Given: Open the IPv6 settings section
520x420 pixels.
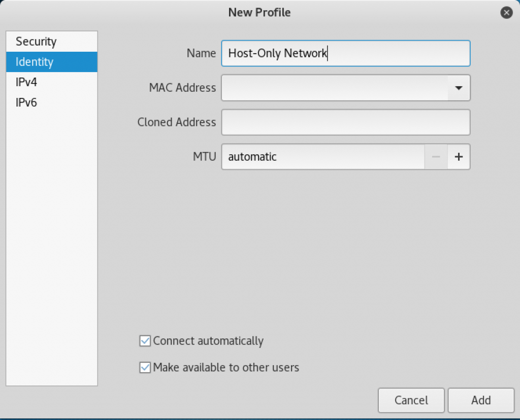Looking at the screenshot, I should [x=52, y=102].
